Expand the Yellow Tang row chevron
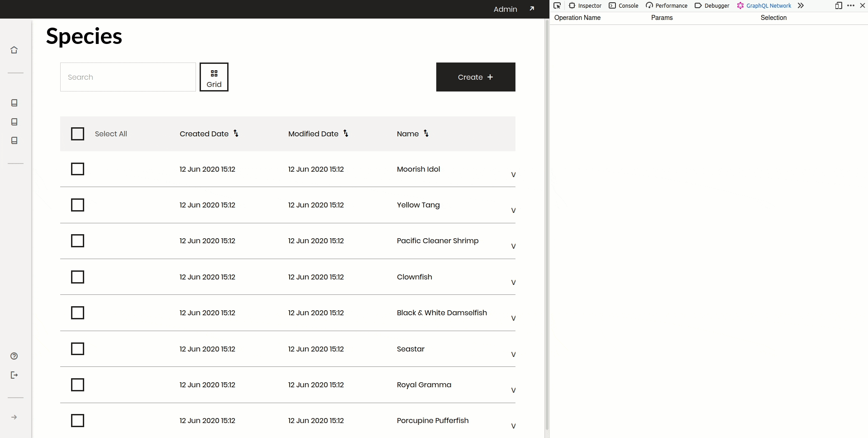 pyautogui.click(x=513, y=210)
